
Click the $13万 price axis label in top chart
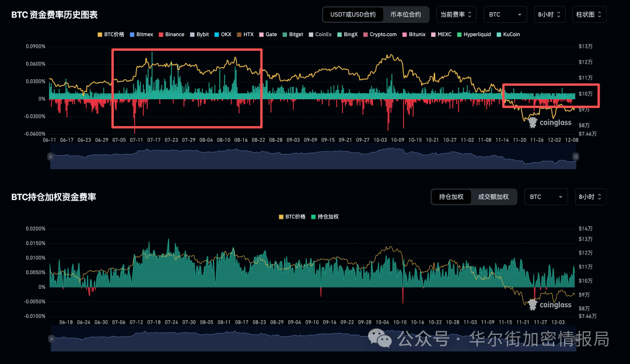click(586, 47)
